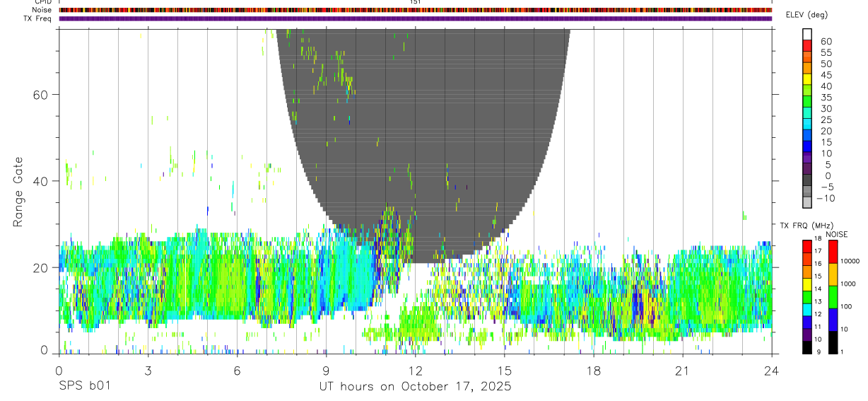Click the purple TX Freq strip at the top

(416, 18)
